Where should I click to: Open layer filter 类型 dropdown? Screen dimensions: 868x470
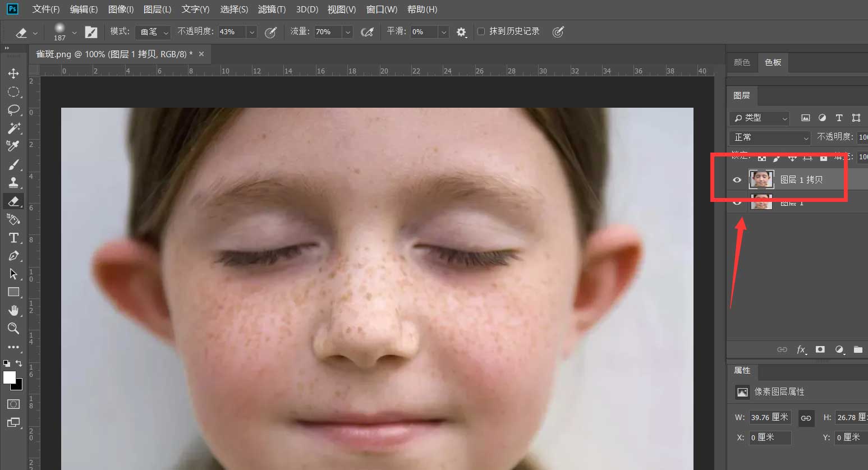[x=760, y=118]
